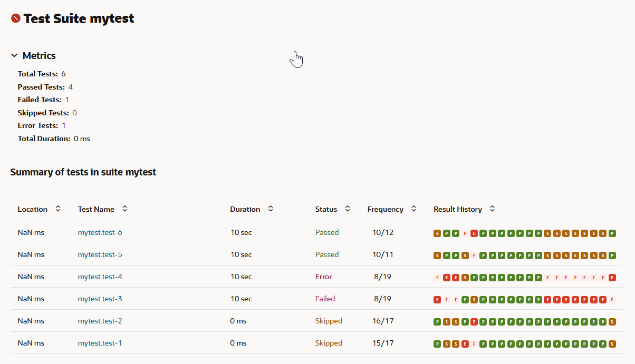635x364 pixels.
Task: Click the Failed Tests: 1 metric
Action: (x=44, y=100)
